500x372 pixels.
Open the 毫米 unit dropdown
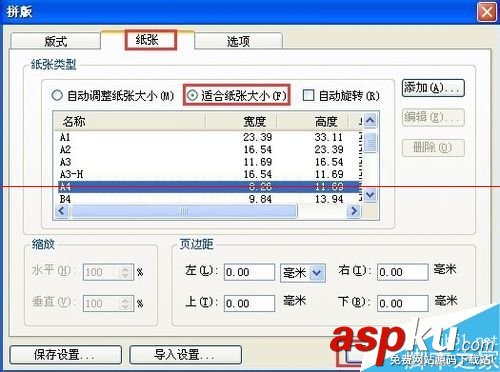pos(317,273)
